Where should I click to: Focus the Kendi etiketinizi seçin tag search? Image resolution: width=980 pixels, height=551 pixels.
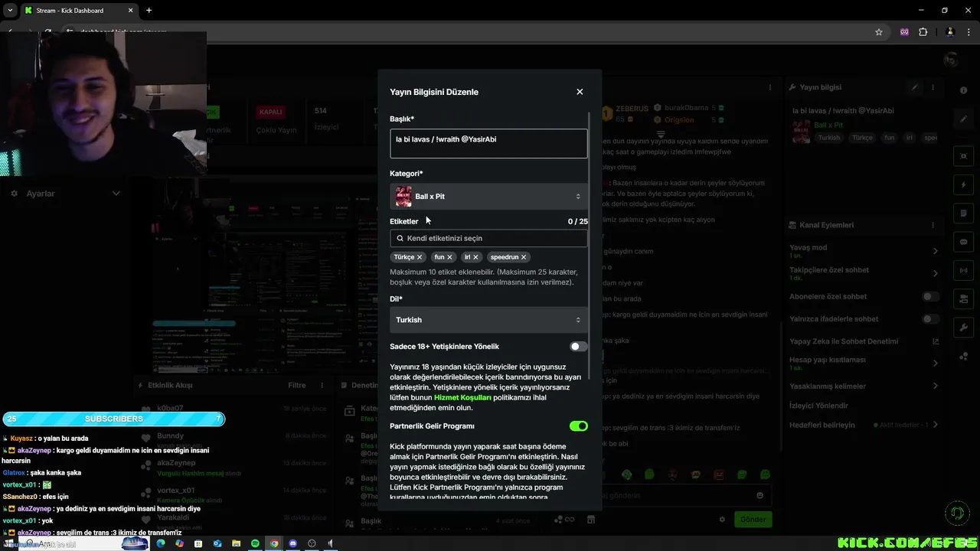pos(488,238)
